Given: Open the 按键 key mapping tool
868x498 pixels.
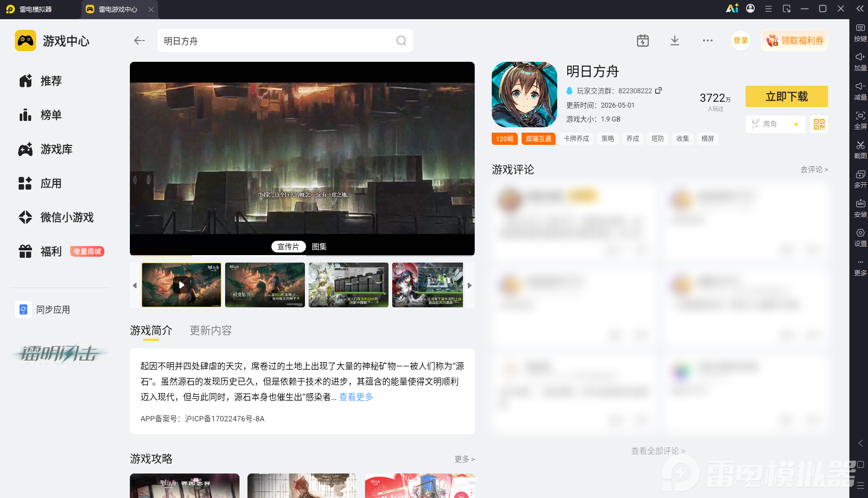Looking at the screenshot, I should click(860, 32).
